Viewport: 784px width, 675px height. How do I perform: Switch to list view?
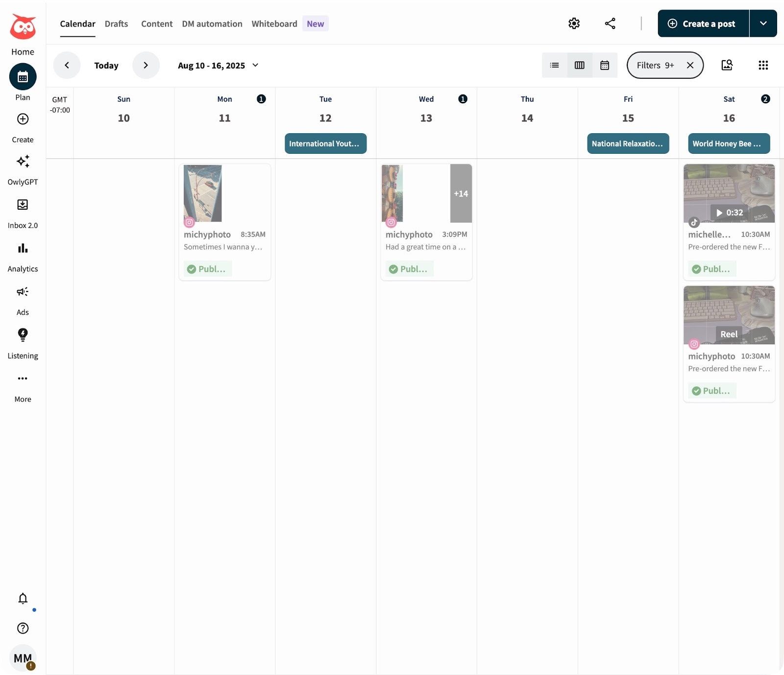(554, 65)
